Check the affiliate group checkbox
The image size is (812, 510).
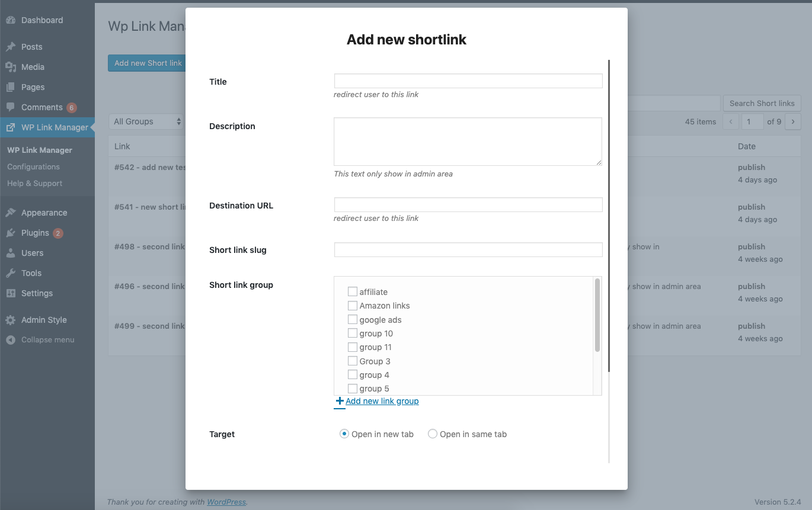(353, 291)
